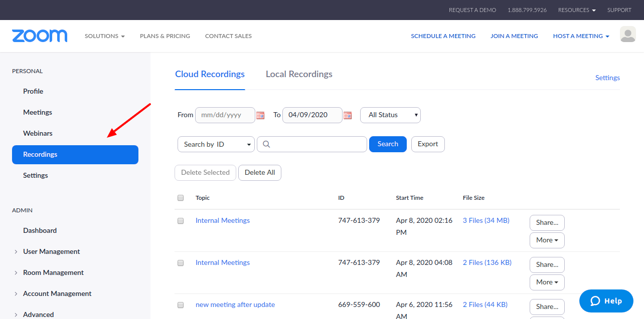Open the To date calendar icon
The image size is (644, 319).
coord(348,115)
